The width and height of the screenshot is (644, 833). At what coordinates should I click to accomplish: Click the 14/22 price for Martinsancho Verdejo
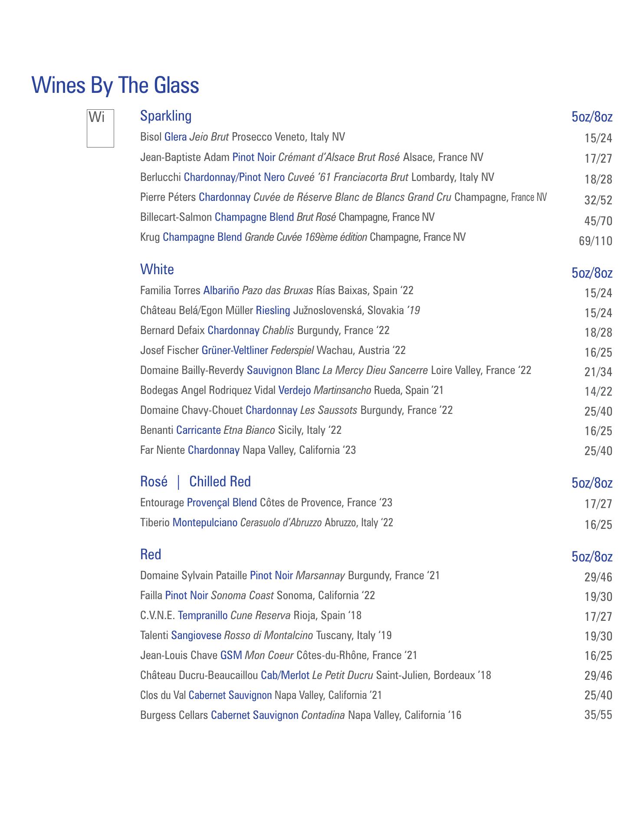pos(598,391)
